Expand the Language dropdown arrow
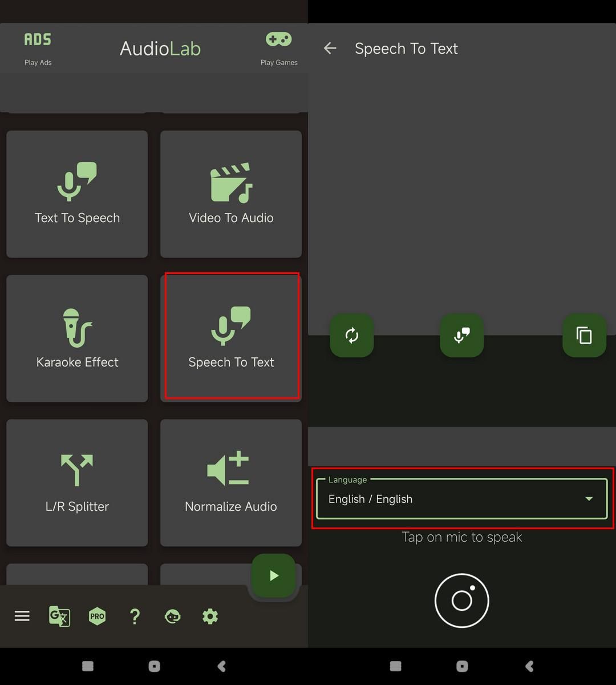Screen dimensions: 616x685 [589, 499]
